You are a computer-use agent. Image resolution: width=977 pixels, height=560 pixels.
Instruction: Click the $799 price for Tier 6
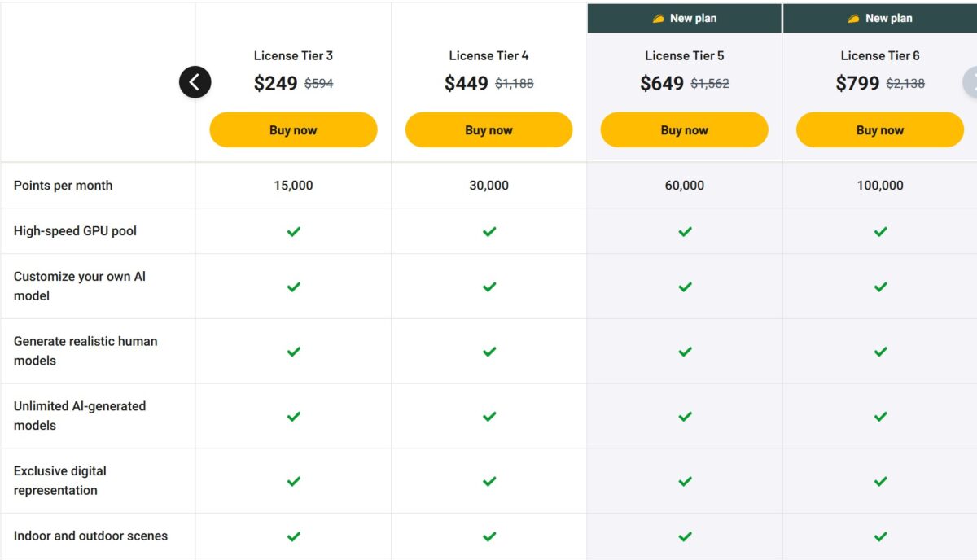pos(857,83)
